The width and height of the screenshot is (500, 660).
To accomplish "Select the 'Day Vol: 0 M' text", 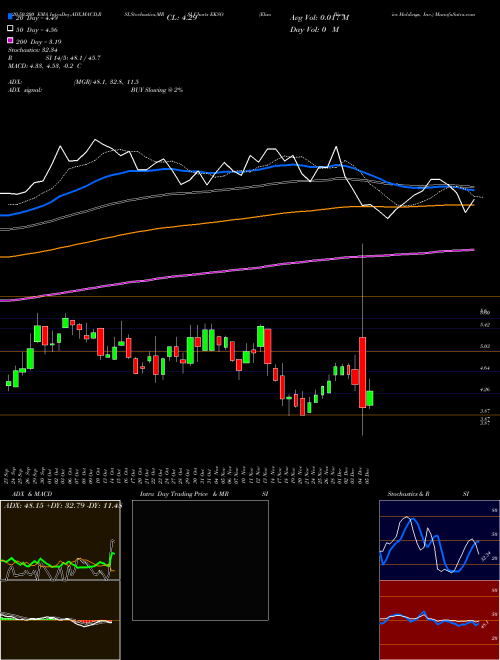I will click(x=314, y=29).
